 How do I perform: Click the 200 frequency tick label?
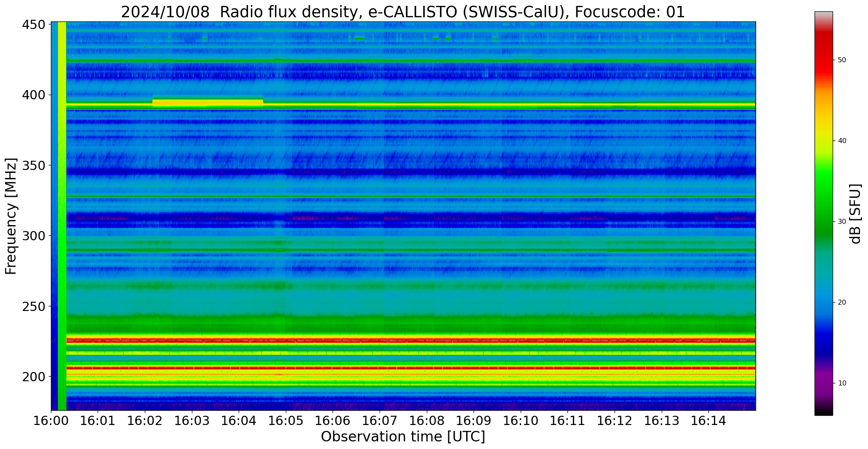[x=33, y=377]
